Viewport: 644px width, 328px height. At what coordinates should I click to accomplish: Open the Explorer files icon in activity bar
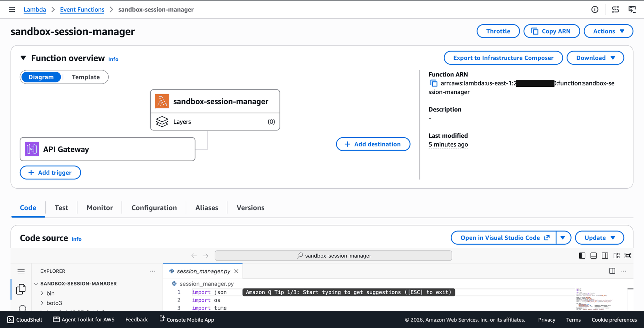pyautogui.click(x=21, y=289)
